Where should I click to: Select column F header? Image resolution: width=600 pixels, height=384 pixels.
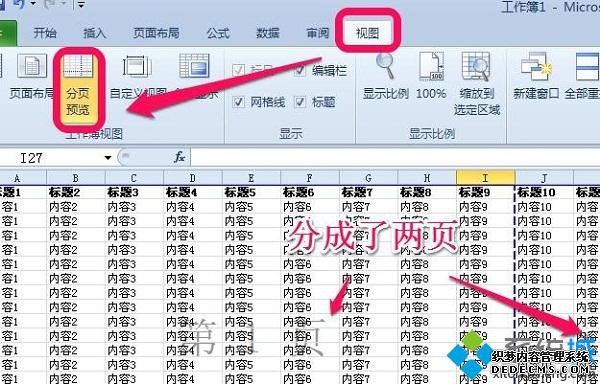pyautogui.click(x=310, y=178)
